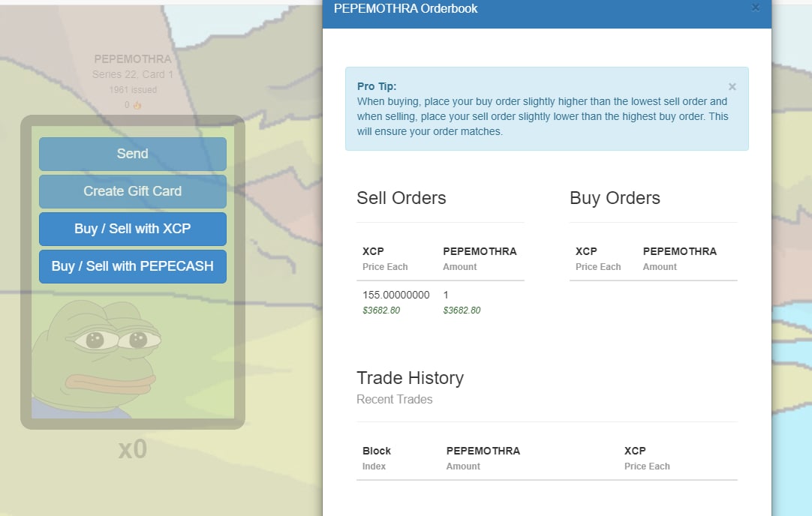Click Trade History XCP Price Each header
The image size is (812, 516).
coord(647,458)
